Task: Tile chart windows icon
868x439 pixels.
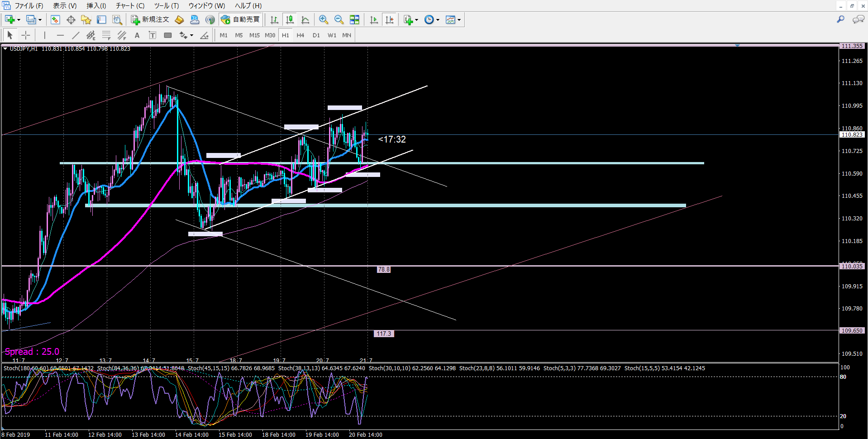Action: (x=354, y=19)
